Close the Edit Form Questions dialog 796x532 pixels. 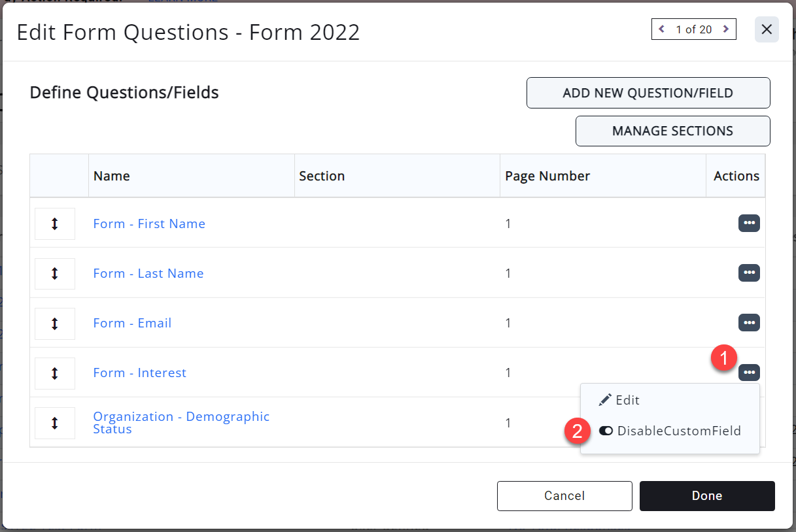pos(767,29)
